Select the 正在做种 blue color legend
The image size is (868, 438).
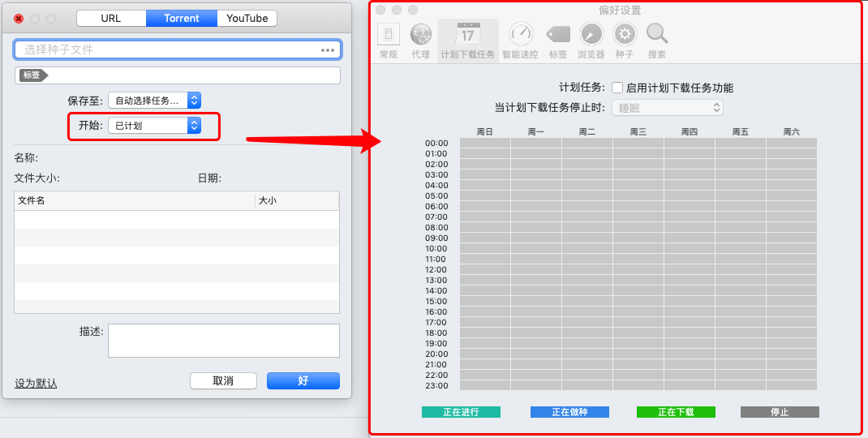[x=569, y=412]
